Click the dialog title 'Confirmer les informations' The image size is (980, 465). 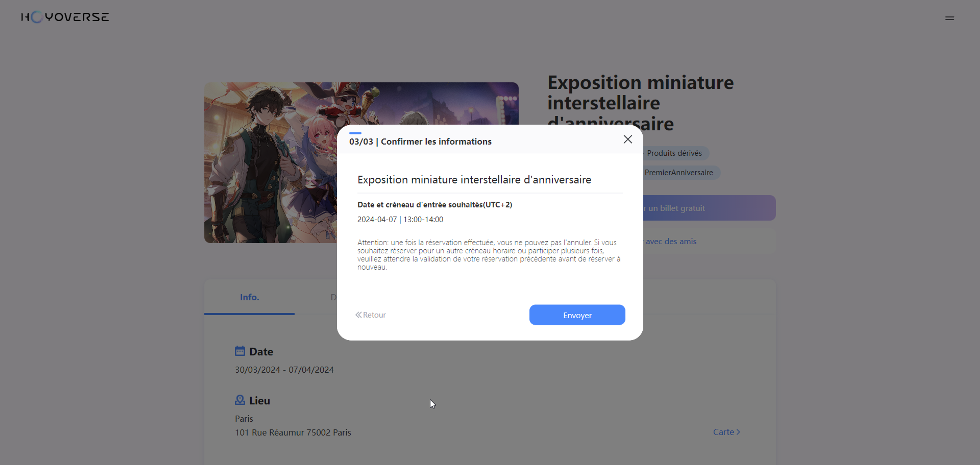coord(436,142)
